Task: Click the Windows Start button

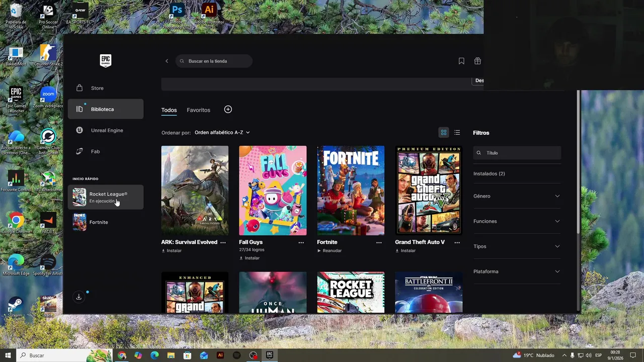Action: (x=8, y=355)
